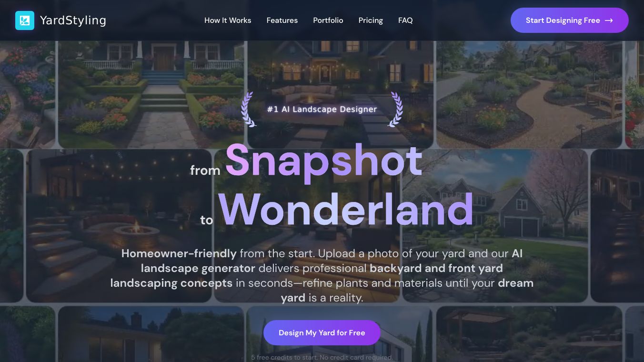644x362 pixels.
Task: Click the YardStyling brand name text
Action: tap(73, 20)
